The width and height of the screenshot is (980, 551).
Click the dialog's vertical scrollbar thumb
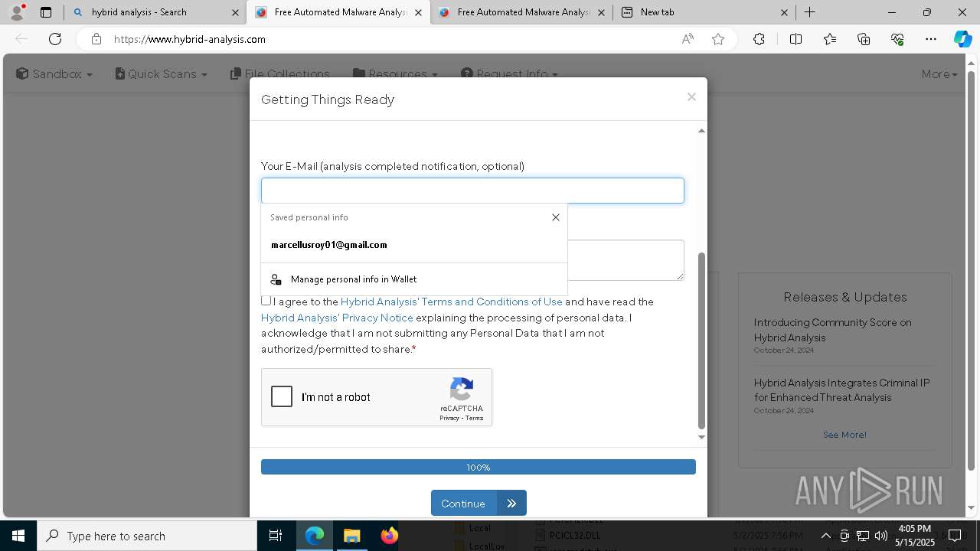pos(701,341)
